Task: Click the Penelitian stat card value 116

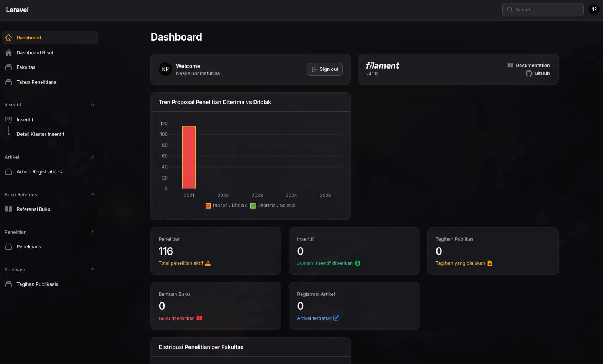Action: pyautogui.click(x=166, y=251)
